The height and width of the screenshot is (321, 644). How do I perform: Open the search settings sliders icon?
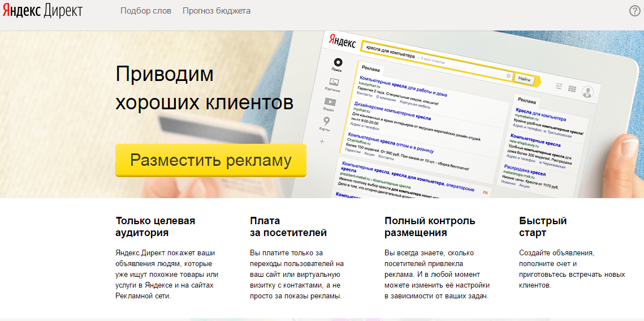click(x=559, y=86)
